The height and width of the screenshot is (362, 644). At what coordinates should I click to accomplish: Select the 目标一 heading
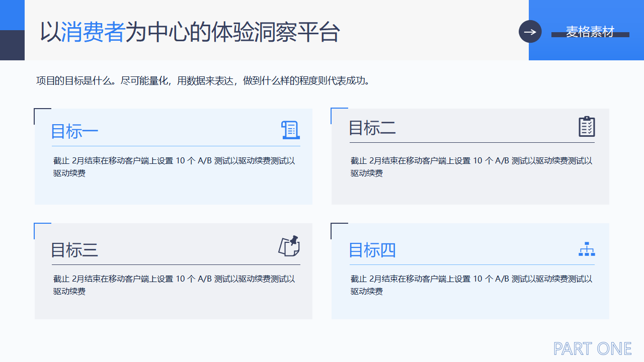coord(74,131)
